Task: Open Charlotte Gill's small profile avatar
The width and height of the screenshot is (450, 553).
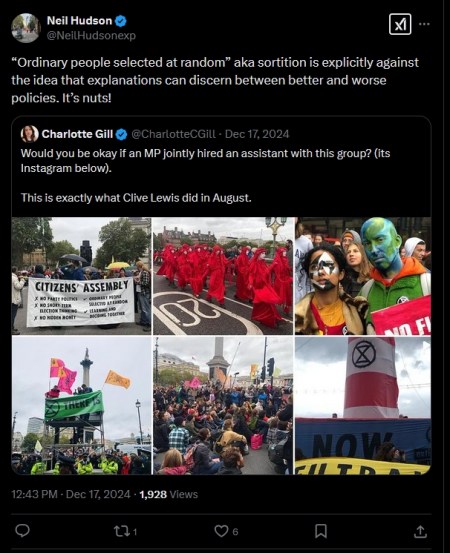Action: (x=29, y=134)
